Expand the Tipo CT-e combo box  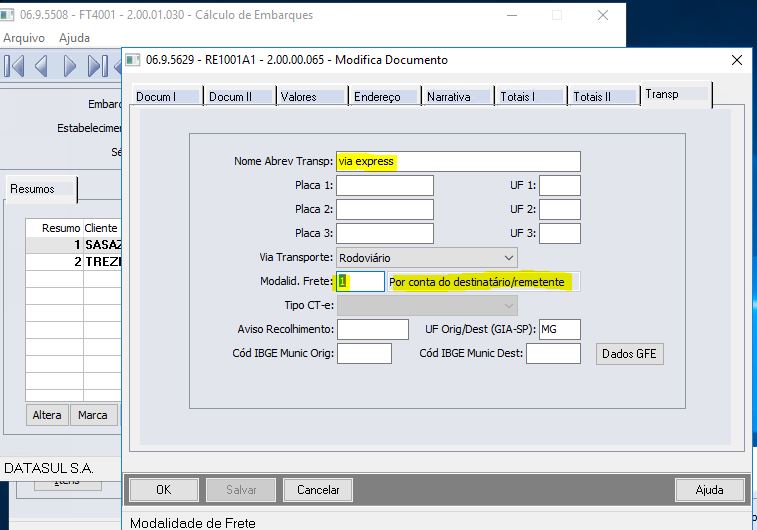point(508,306)
